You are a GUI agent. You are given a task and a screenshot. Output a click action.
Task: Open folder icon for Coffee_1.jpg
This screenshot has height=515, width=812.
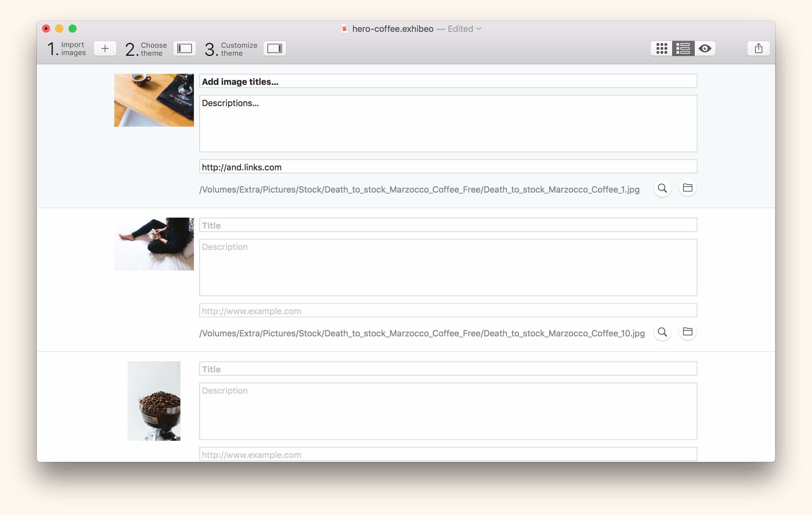pos(688,188)
